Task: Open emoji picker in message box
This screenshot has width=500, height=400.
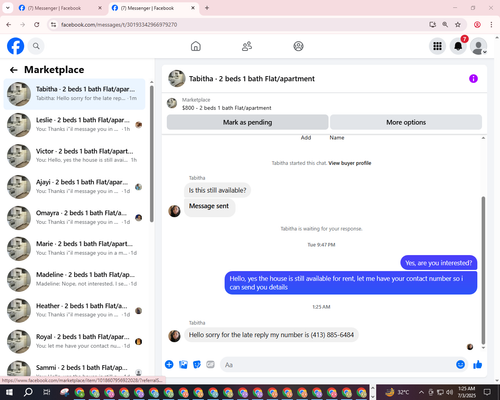Action: [460, 364]
